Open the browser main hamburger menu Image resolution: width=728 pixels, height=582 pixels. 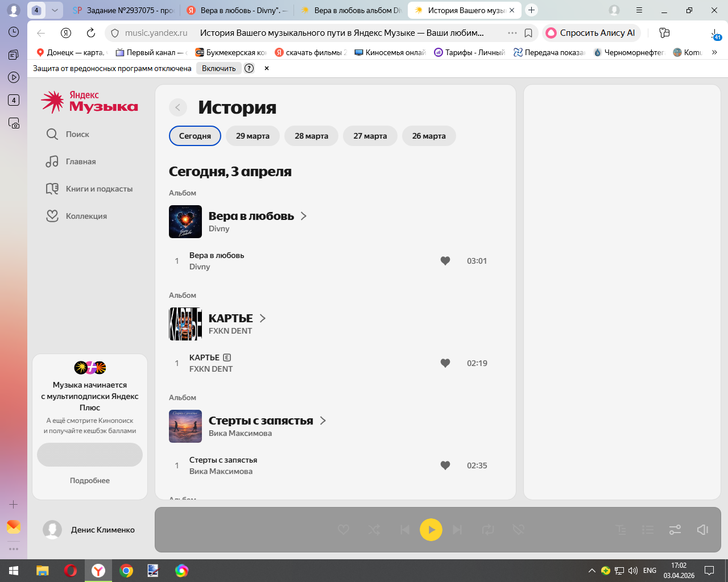coord(639,10)
